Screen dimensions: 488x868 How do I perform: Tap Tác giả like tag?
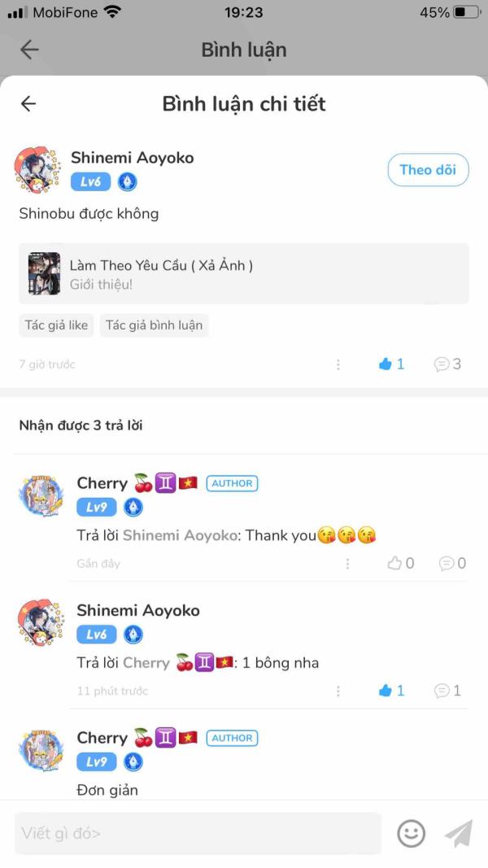click(56, 325)
